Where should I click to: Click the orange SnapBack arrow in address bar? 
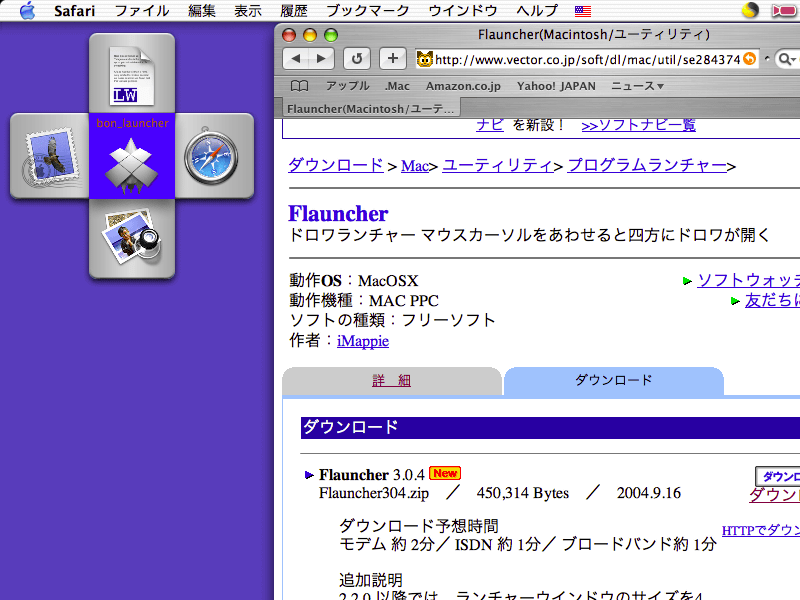(749, 59)
